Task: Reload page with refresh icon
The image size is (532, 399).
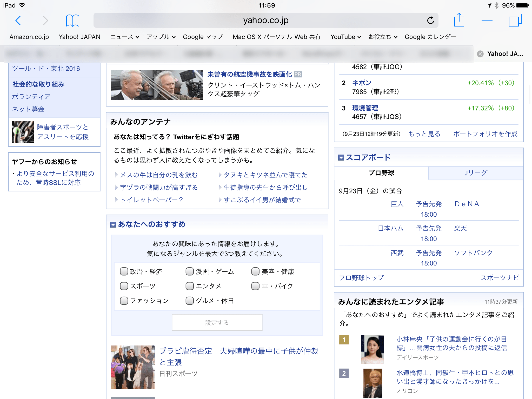Action: tap(430, 20)
